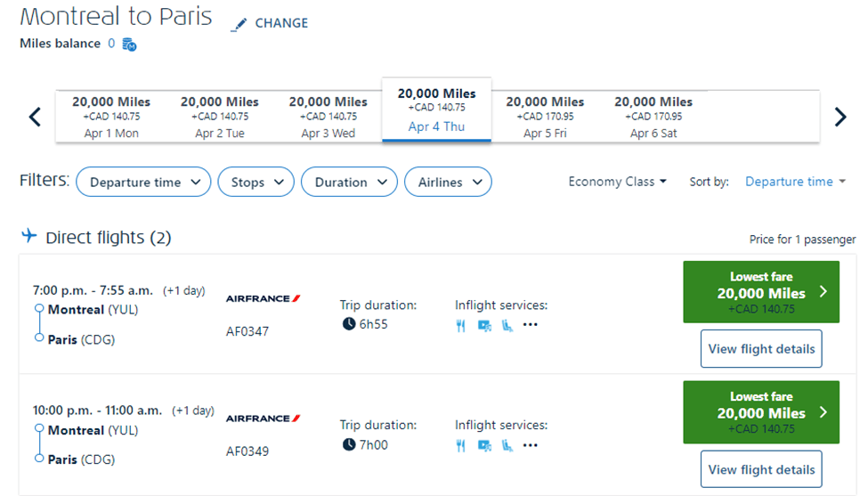Click the miles balance coin icon
868x496 pixels.
129,44
